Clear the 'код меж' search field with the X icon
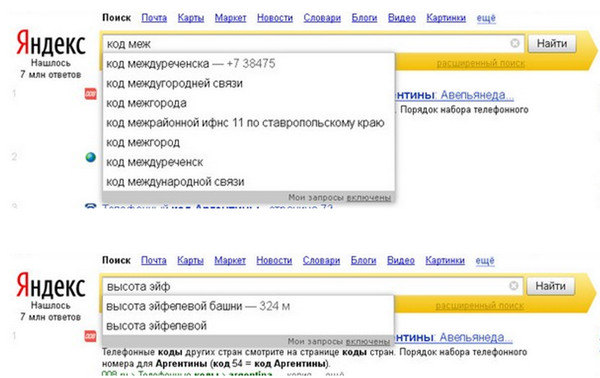 [515, 43]
